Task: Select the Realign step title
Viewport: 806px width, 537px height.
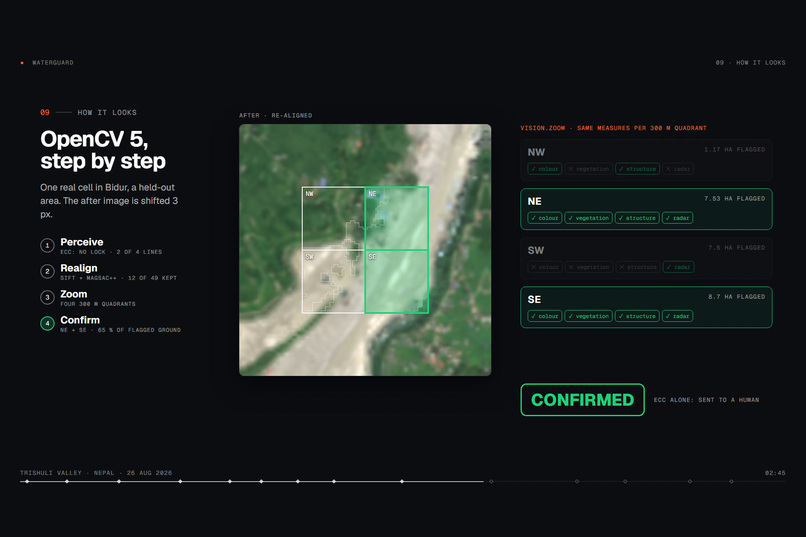Action: [79, 268]
